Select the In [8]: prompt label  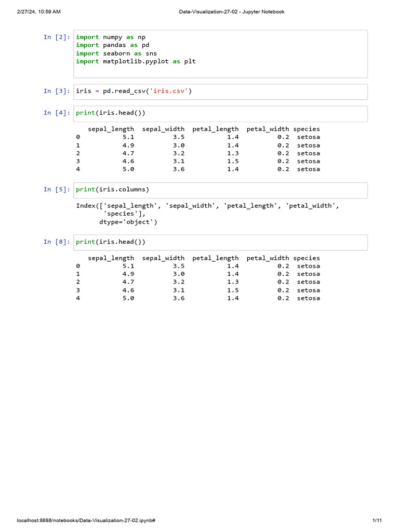point(57,242)
